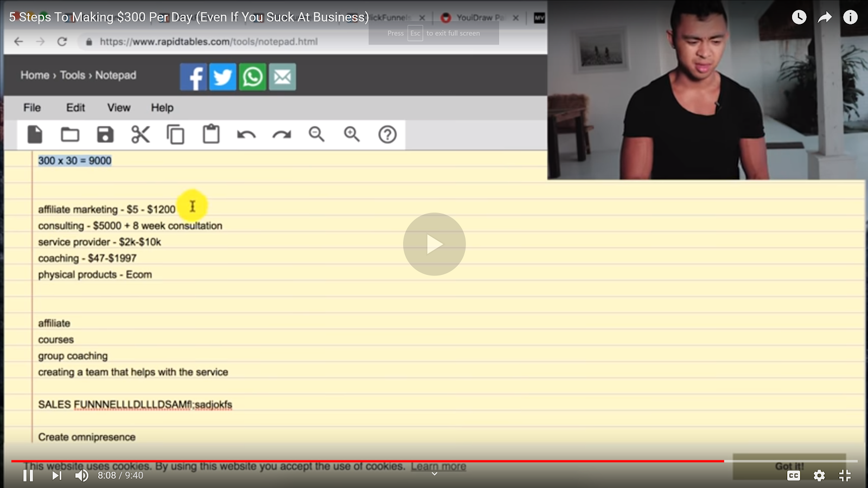Screen dimensions: 868x488
Task: Click the large center play overlay
Action: pyautogui.click(x=434, y=244)
